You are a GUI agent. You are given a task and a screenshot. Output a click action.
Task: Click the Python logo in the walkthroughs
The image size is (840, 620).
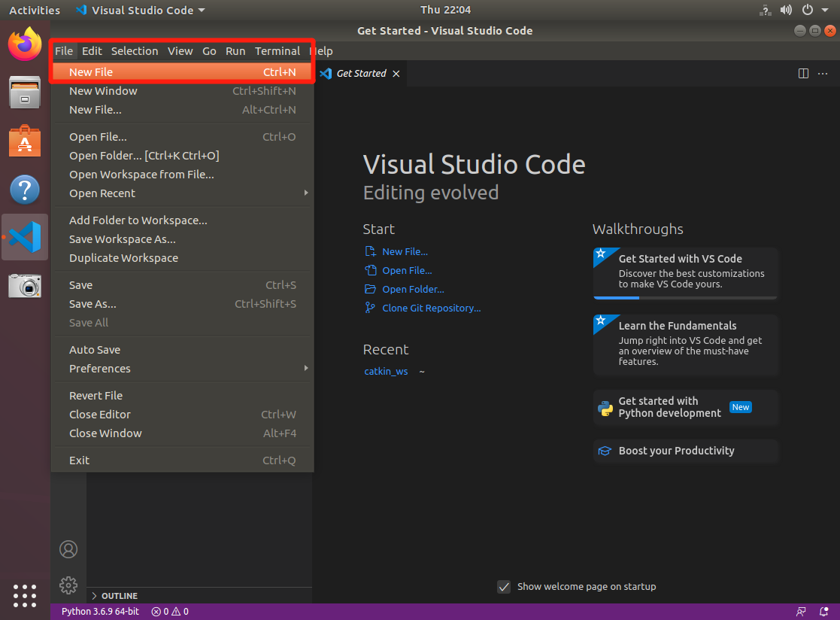pos(605,408)
